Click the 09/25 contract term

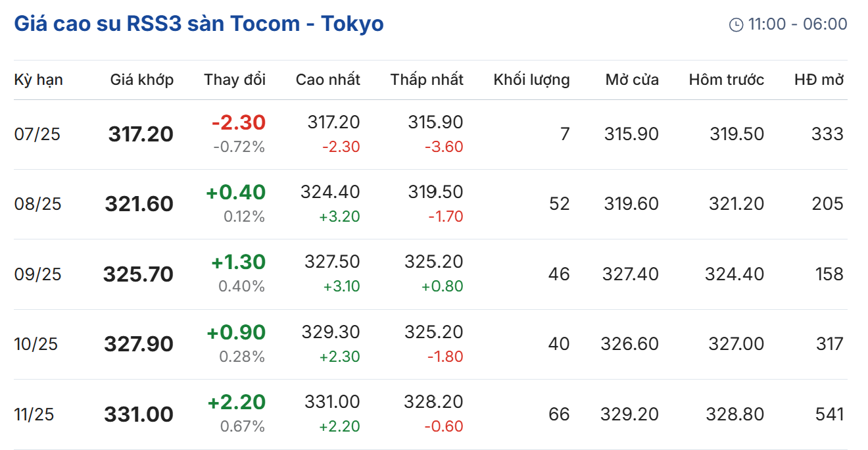(38, 274)
